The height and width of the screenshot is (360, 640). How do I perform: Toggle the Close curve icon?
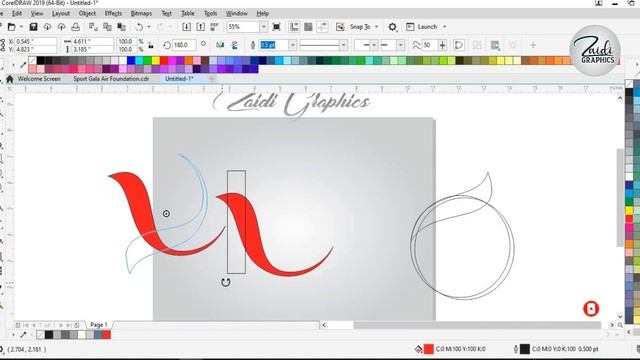[x=458, y=45]
